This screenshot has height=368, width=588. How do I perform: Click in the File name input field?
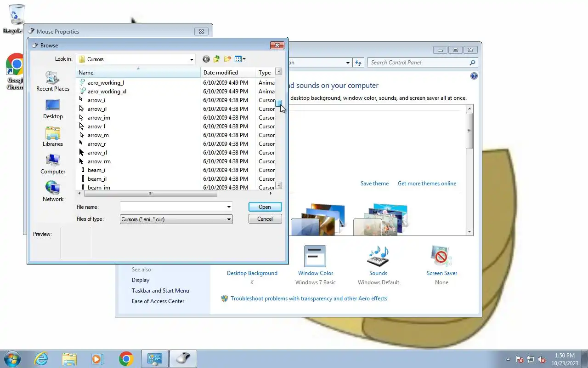[x=173, y=207]
